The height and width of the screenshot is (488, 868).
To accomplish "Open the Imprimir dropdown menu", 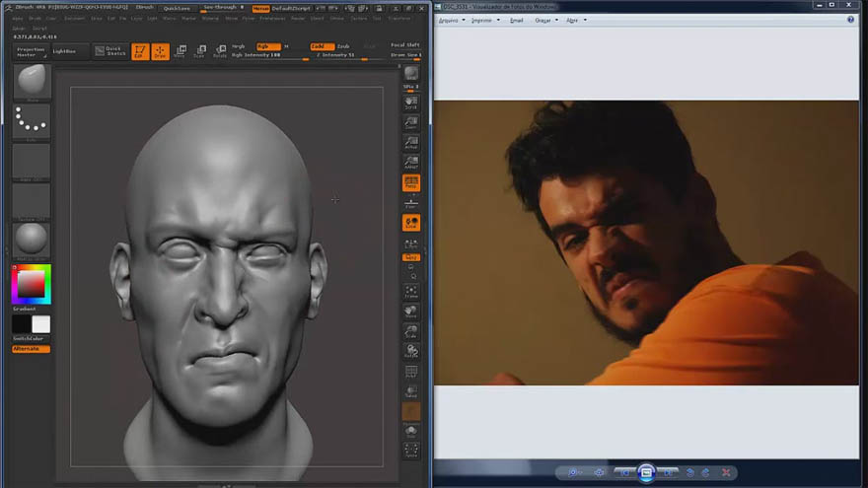I will coord(485,21).
